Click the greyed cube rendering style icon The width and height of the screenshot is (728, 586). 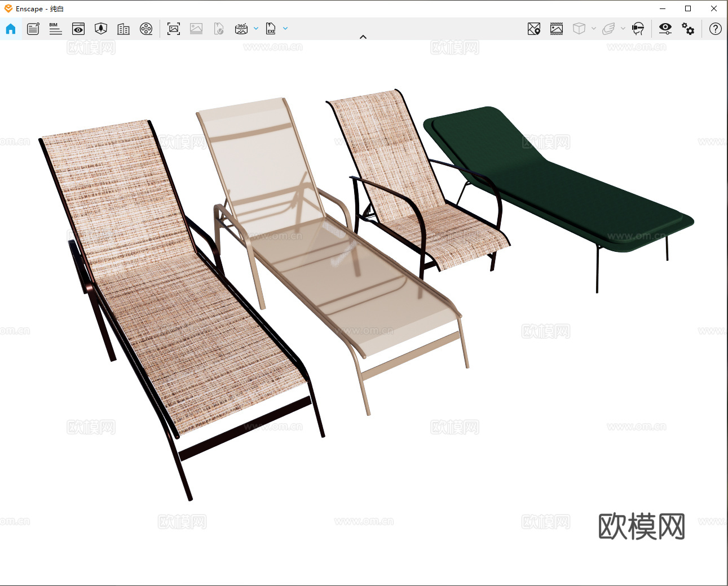(579, 29)
